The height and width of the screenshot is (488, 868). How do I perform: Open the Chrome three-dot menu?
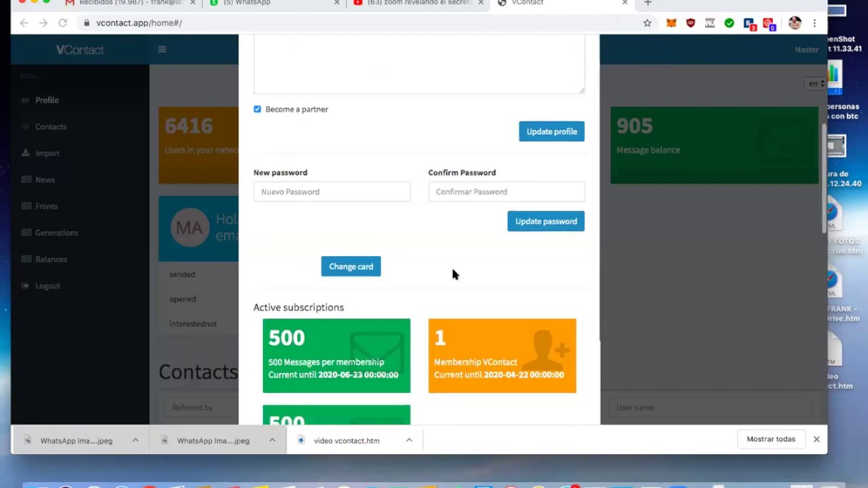coord(814,23)
